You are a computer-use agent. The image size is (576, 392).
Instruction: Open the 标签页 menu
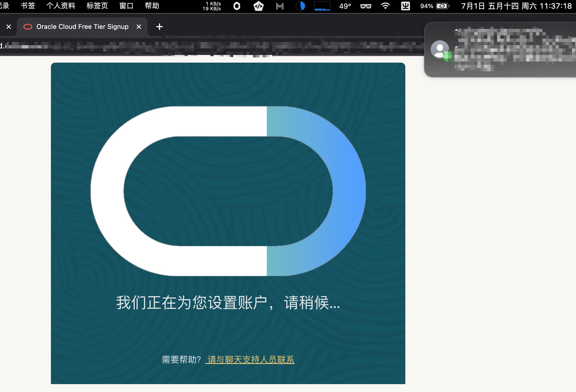(x=97, y=6)
